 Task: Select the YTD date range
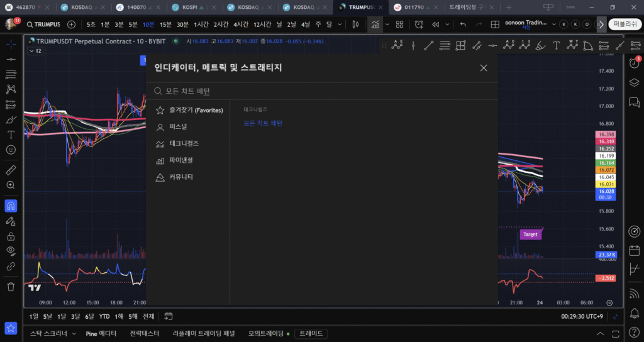tap(104, 317)
